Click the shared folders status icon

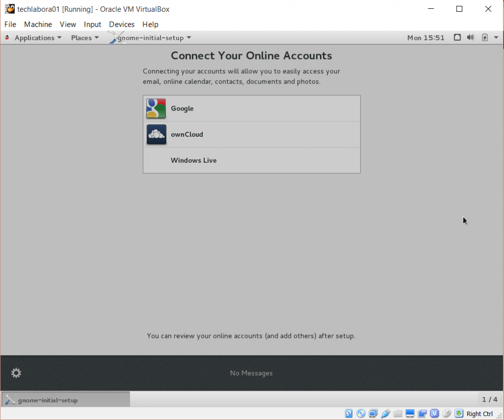(x=398, y=414)
